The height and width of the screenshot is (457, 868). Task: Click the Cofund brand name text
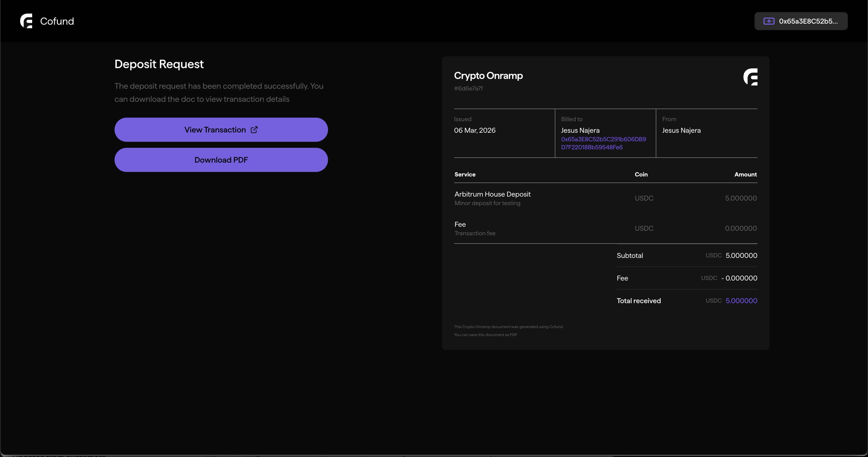57,21
